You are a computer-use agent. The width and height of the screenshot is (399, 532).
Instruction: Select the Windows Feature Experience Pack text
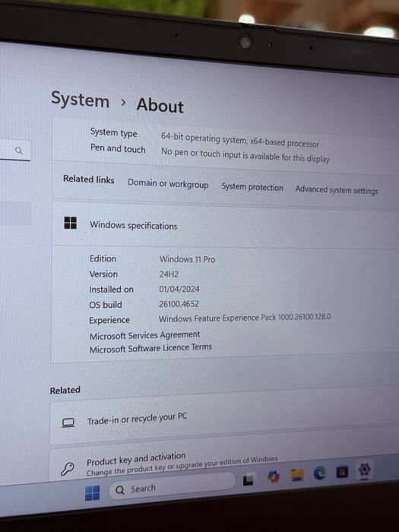pyautogui.click(x=245, y=318)
